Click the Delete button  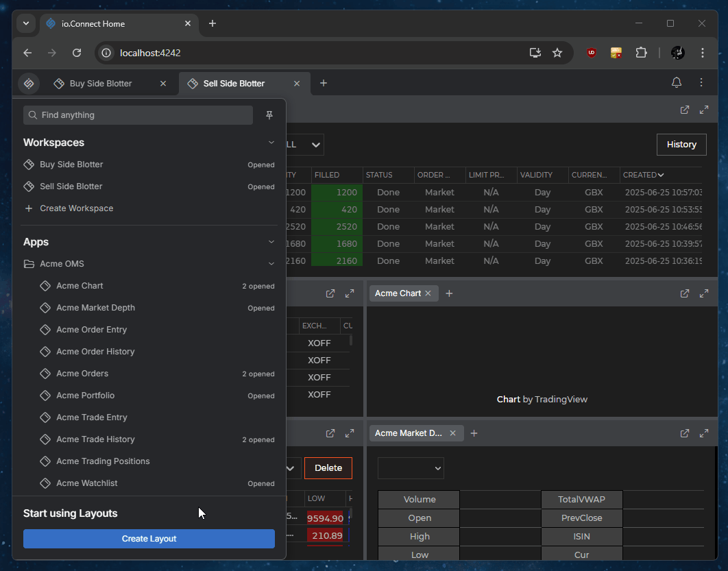click(x=328, y=468)
